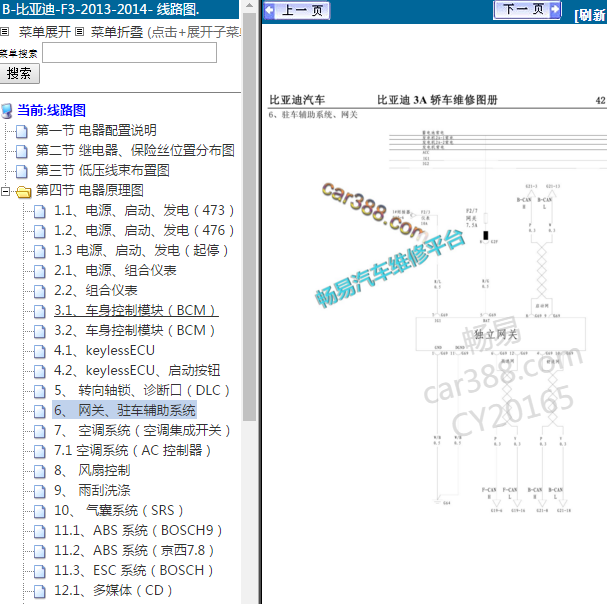Viewport: 607px width, 604px height.
Task: Click the page icon of 11.1、ABS 系统
Action: (39, 531)
